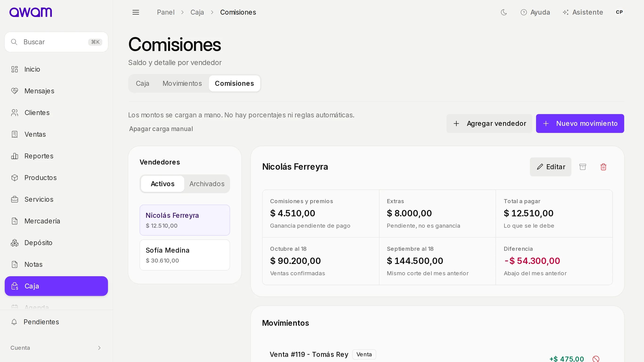The image size is (644, 362).
Task: Archive vendor Nicolás Ferreyra icon
Action: [x=583, y=167]
